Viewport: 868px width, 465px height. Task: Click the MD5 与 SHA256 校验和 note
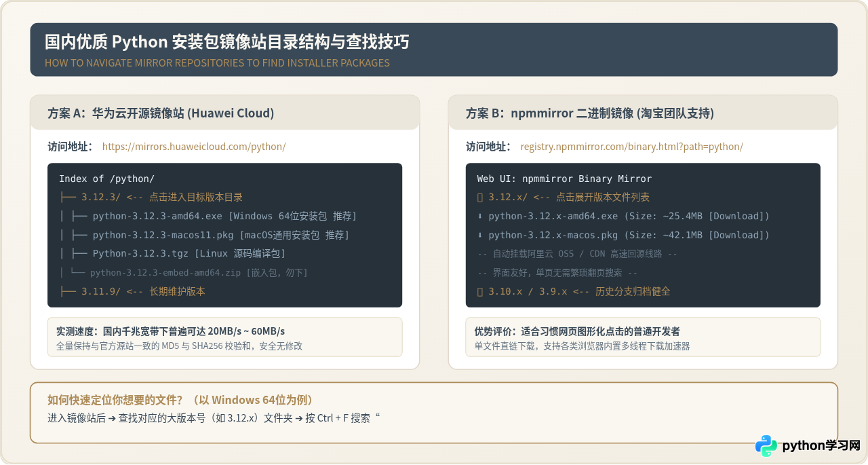pyautogui.click(x=179, y=346)
